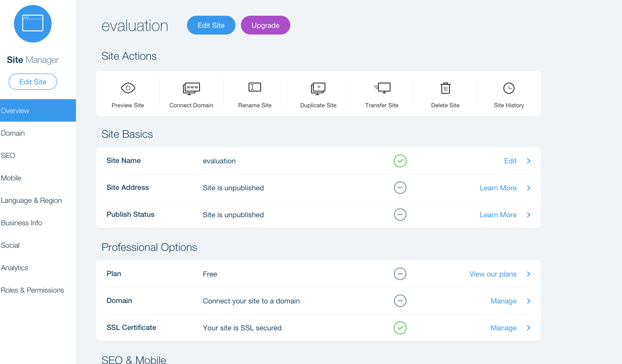Image resolution: width=622 pixels, height=364 pixels.
Task: Open the Site History clock icon
Action: pos(509,88)
